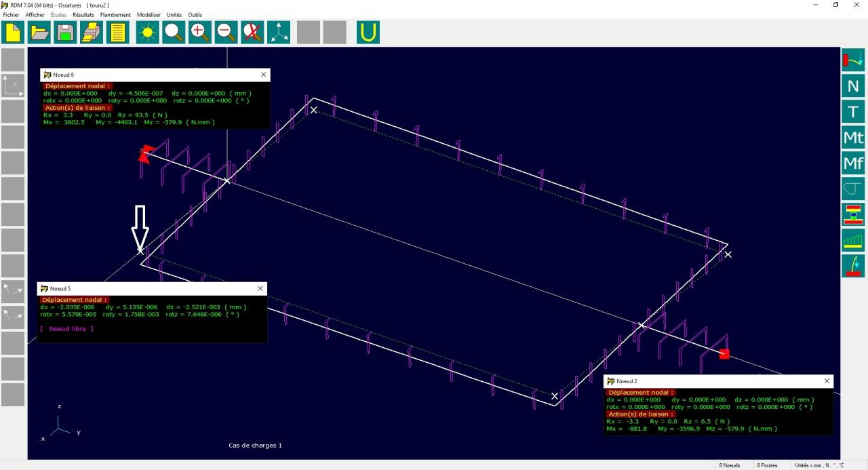The image size is (868, 470).
Task: Click the cyan arrow on red base icon
Action: click(853, 266)
